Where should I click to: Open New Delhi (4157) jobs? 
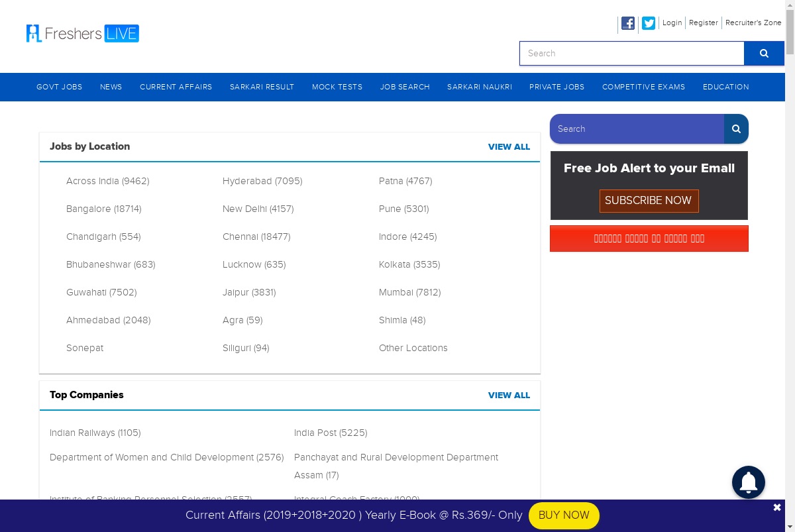(258, 209)
